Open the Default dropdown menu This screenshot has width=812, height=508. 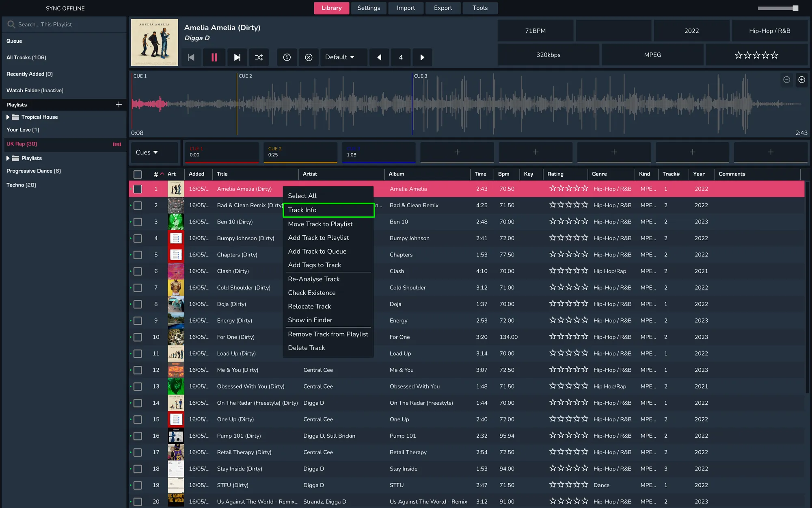click(339, 57)
